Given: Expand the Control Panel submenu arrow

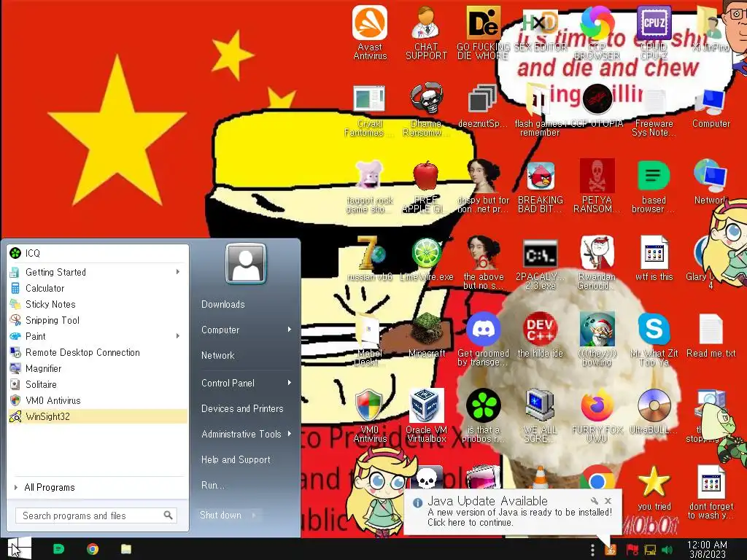Looking at the screenshot, I should [289, 383].
